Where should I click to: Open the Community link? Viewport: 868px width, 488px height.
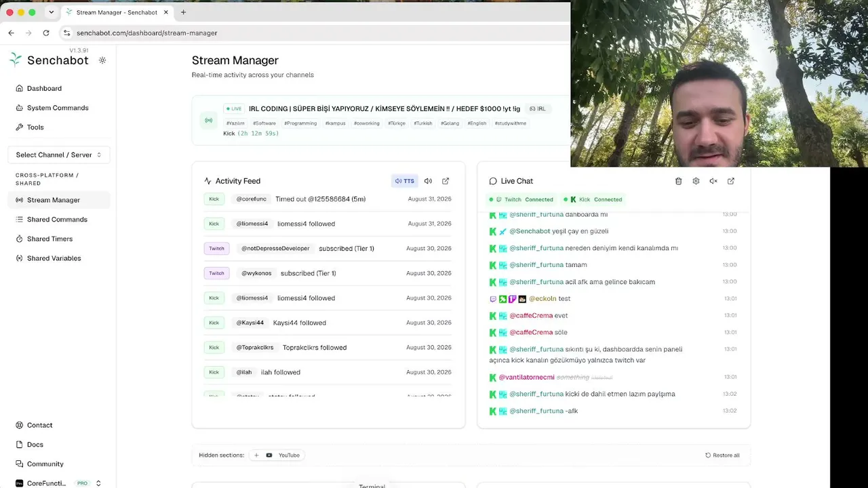click(x=59, y=464)
